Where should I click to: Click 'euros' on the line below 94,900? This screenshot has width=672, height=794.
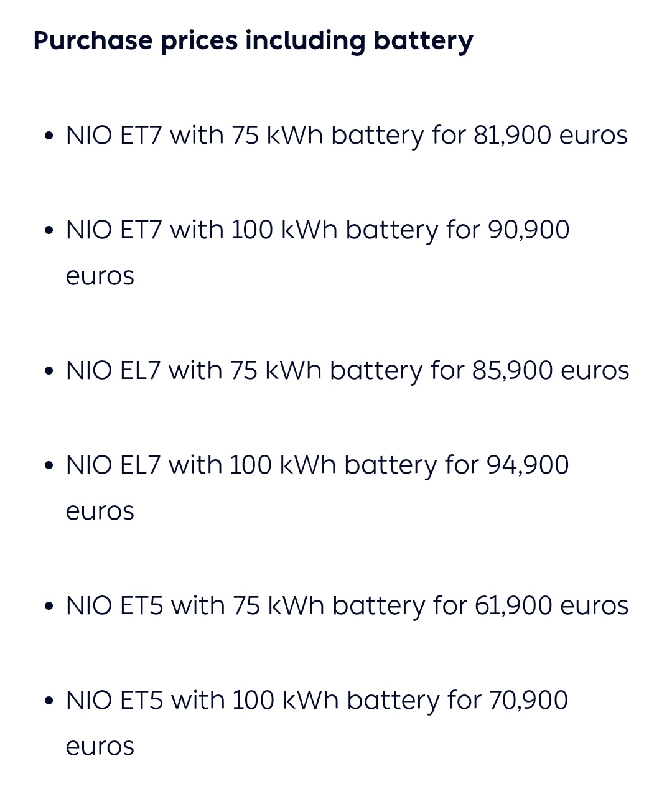[100, 511]
